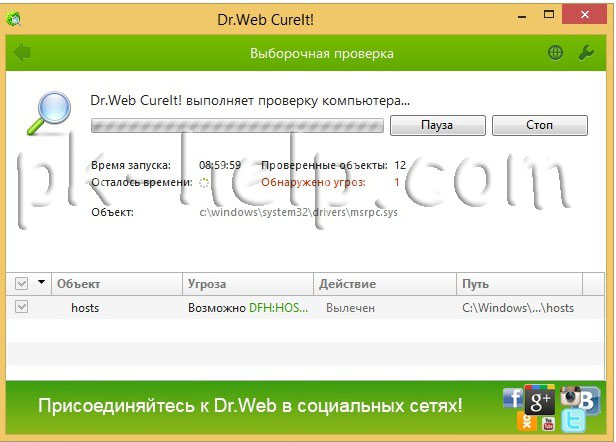Image resolution: width=616 pixels, height=442 pixels.
Task: Sort by the Объект column header
Action: 117,284
